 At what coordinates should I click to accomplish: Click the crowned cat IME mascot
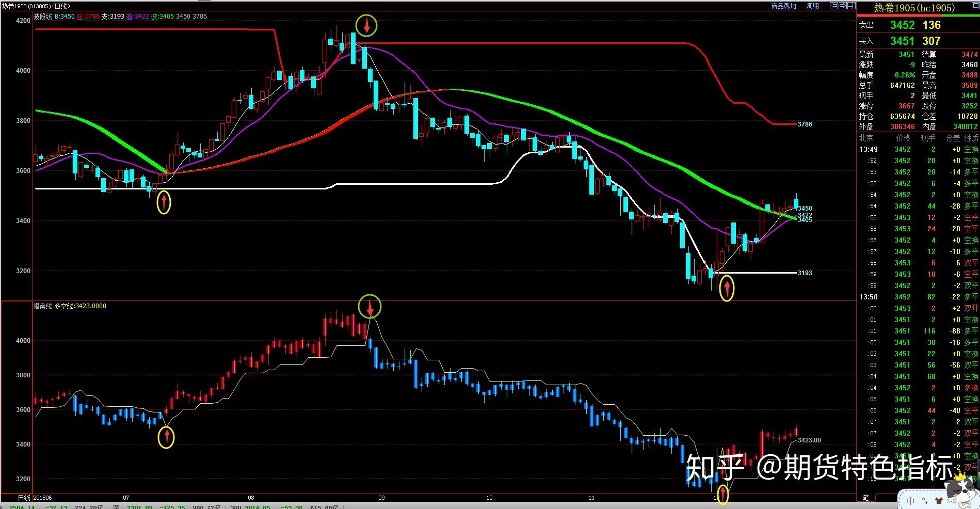pyautogui.click(x=961, y=490)
